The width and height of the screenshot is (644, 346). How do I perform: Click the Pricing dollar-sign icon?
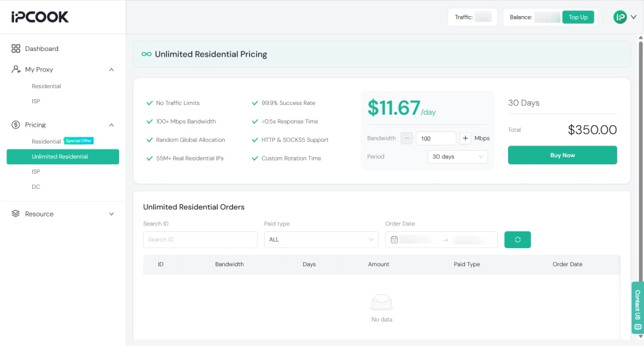click(15, 124)
